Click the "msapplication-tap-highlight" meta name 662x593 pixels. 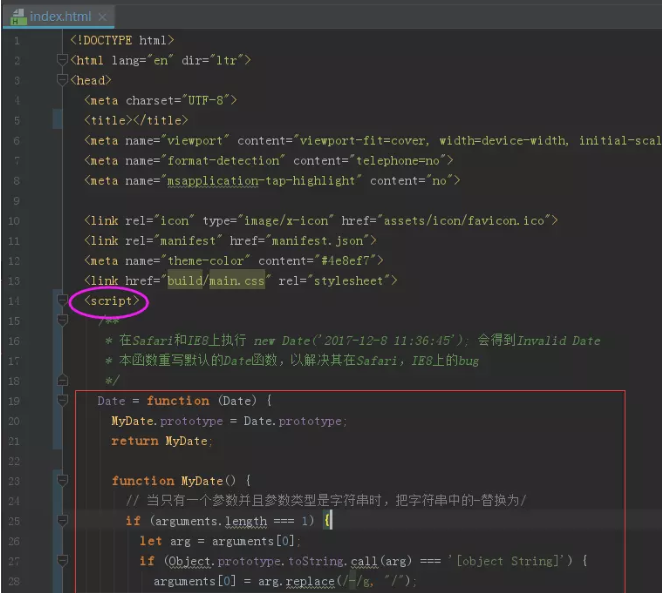tap(261, 181)
